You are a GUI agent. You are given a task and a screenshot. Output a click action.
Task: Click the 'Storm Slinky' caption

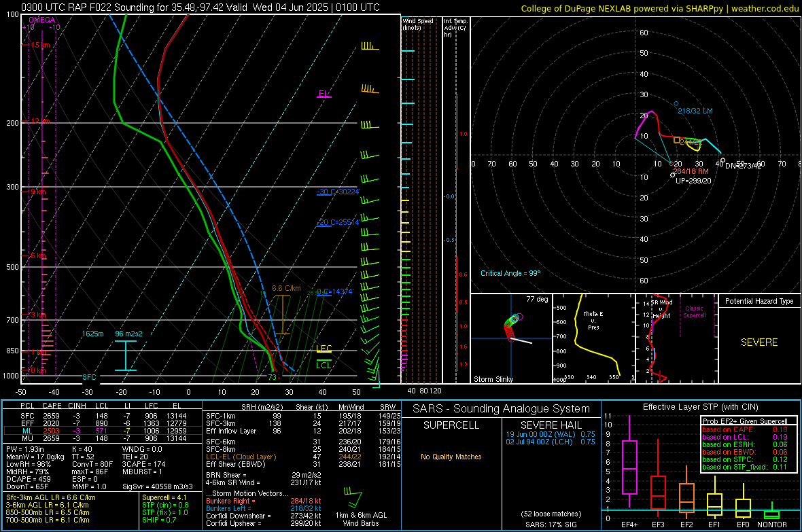[x=493, y=379]
